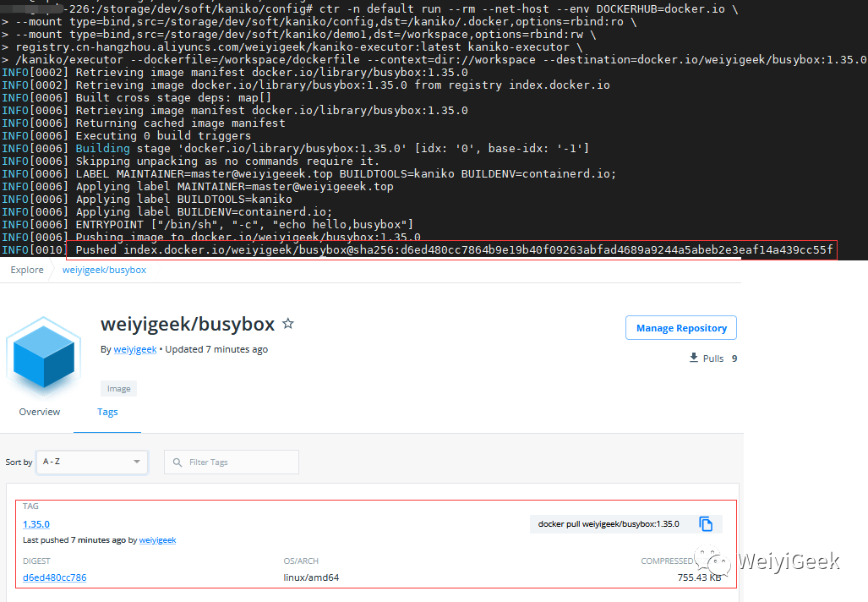Click the Pulls count 9
The width and height of the screenshot is (868, 602).
point(734,358)
